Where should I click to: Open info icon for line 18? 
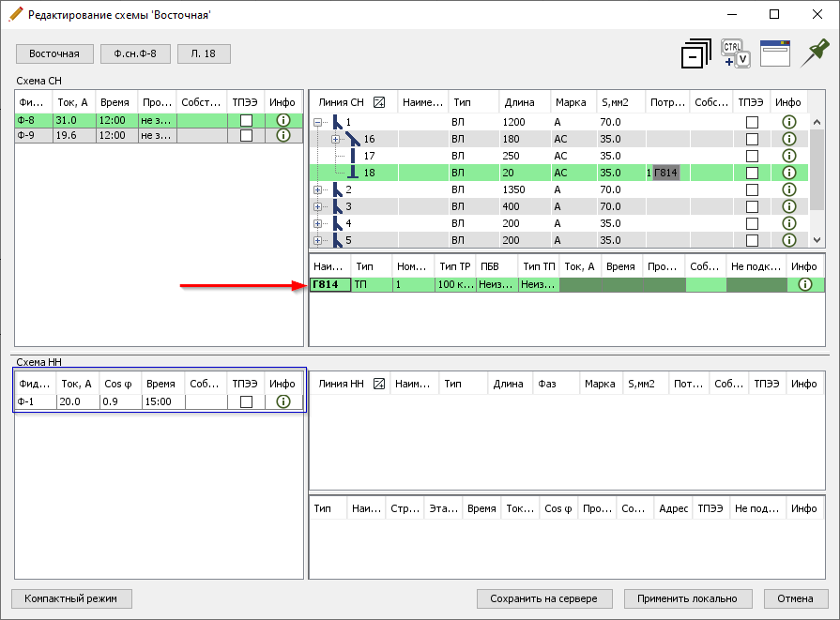(x=788, y=173)
